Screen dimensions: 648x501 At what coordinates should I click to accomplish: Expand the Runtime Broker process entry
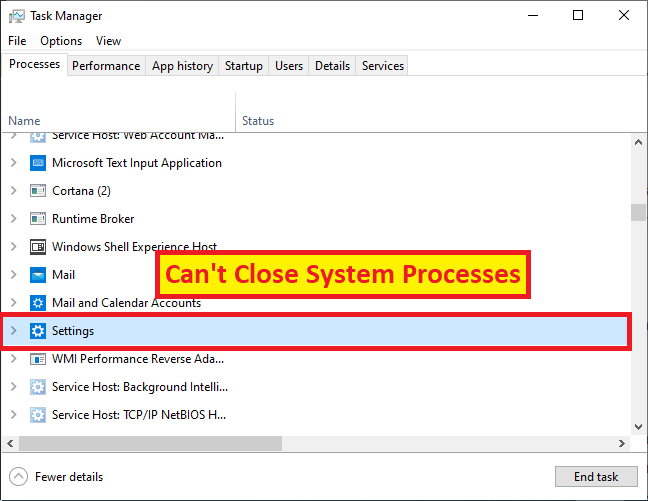tap(14, 219)
